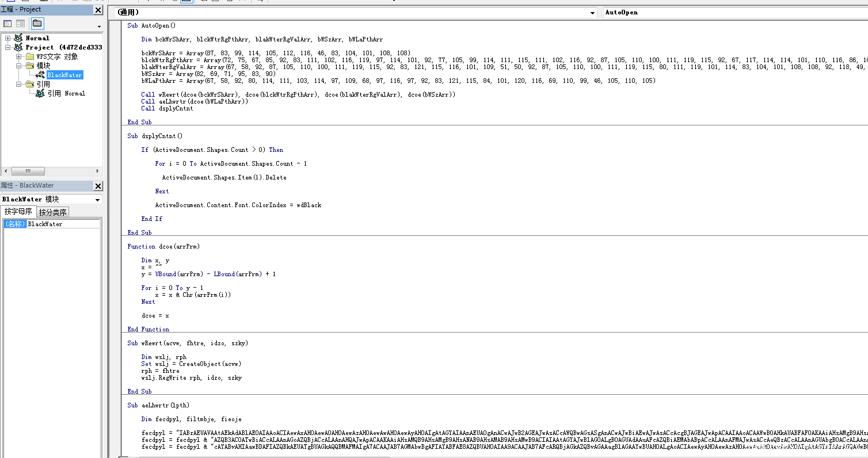Open the Project panel toolbar options arrow
The height and width of the screenshot is (458, 868).
coord(98,26)
